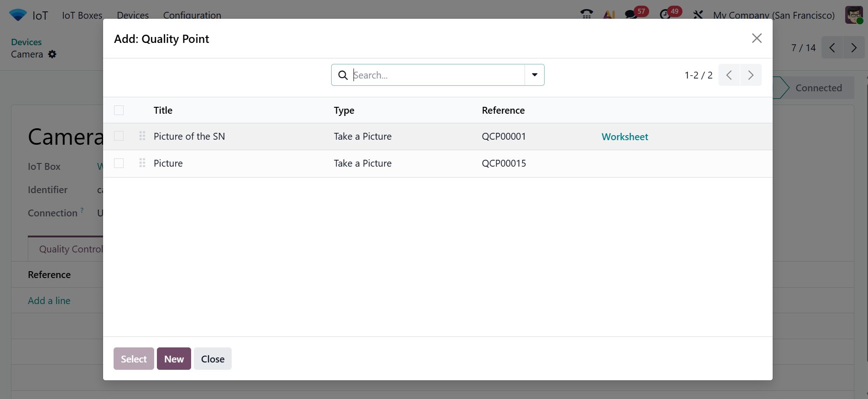Screen dimensions: 868x399
Task: Click the magnifier search icon
Action: (x=343, y=75)
